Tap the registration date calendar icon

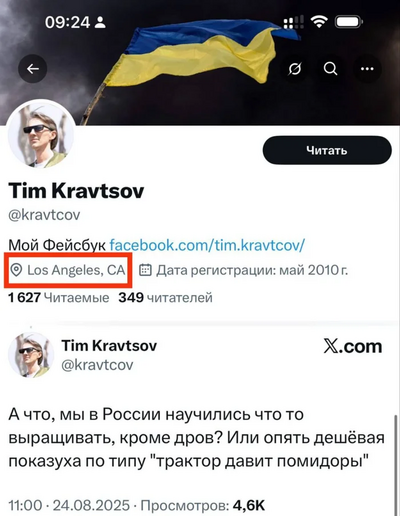coord(145,270)
